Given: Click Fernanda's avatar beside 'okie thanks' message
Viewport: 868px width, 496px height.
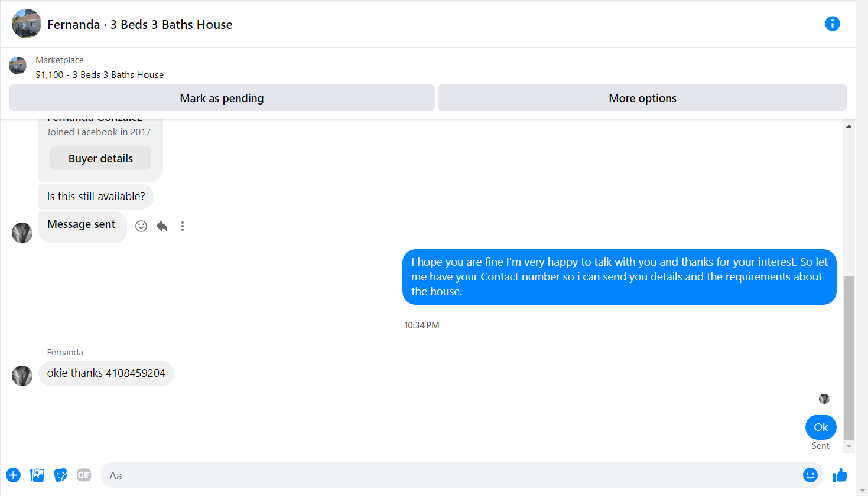Looking at the screenshot, I should tap(22, 376).
